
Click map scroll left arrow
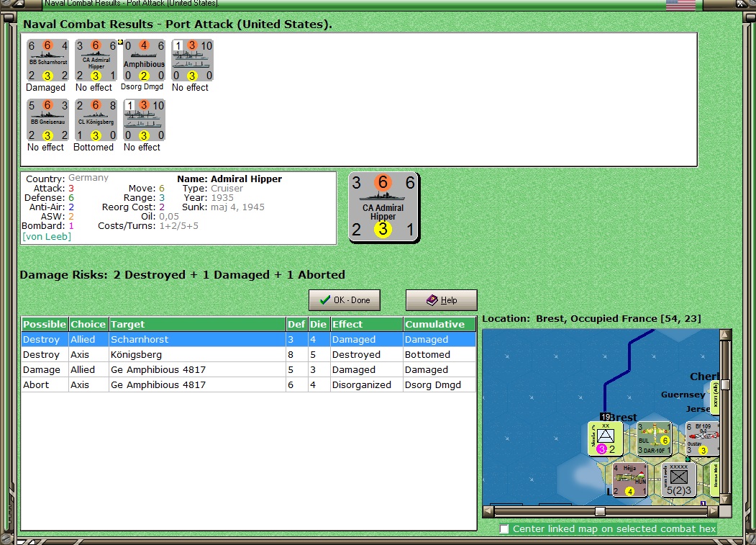pyautogui.click(x=488, y=510)
